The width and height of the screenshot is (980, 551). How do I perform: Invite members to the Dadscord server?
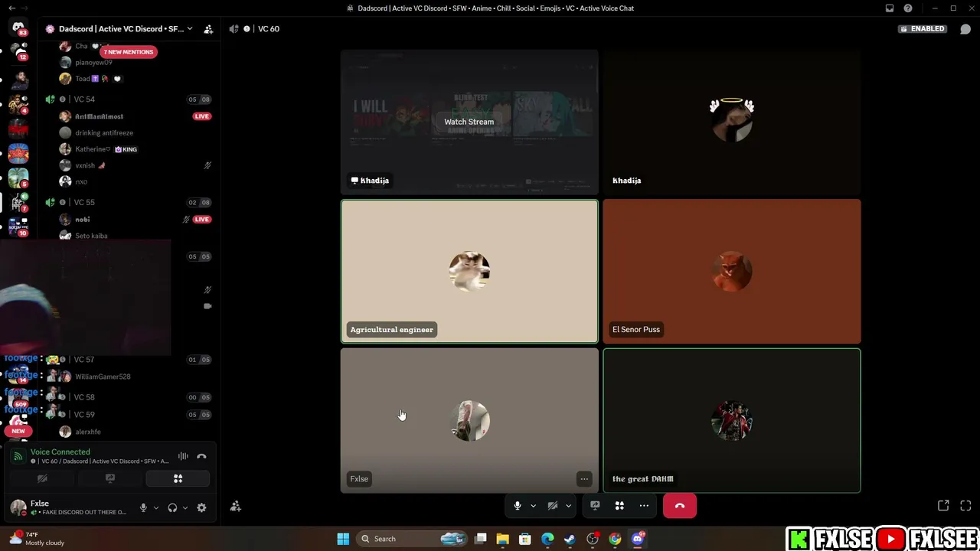208,29
